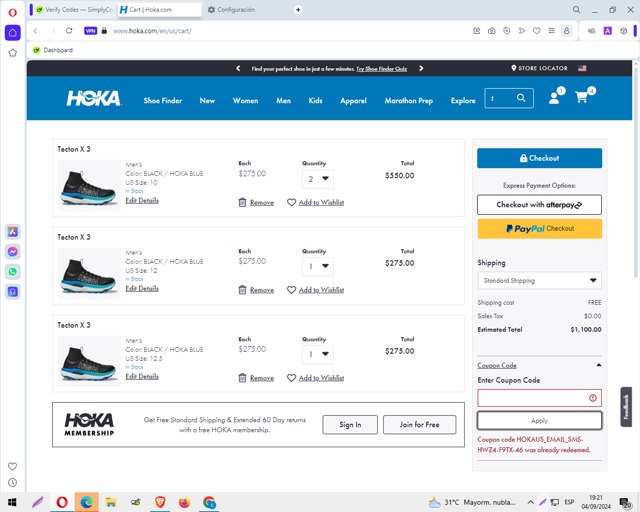The image size is (640, 512).
Task: Open Kids menu
Action: (315, 100)
